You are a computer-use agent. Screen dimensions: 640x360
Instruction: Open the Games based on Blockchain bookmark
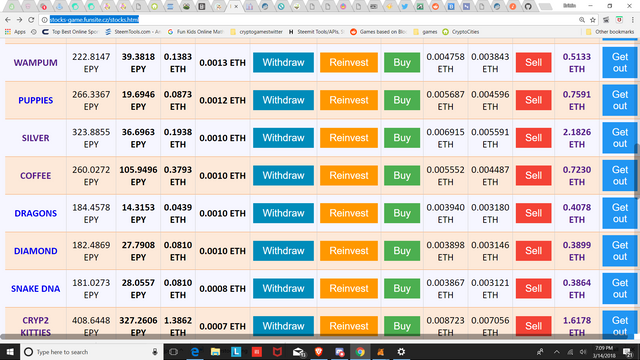[378, 32]
